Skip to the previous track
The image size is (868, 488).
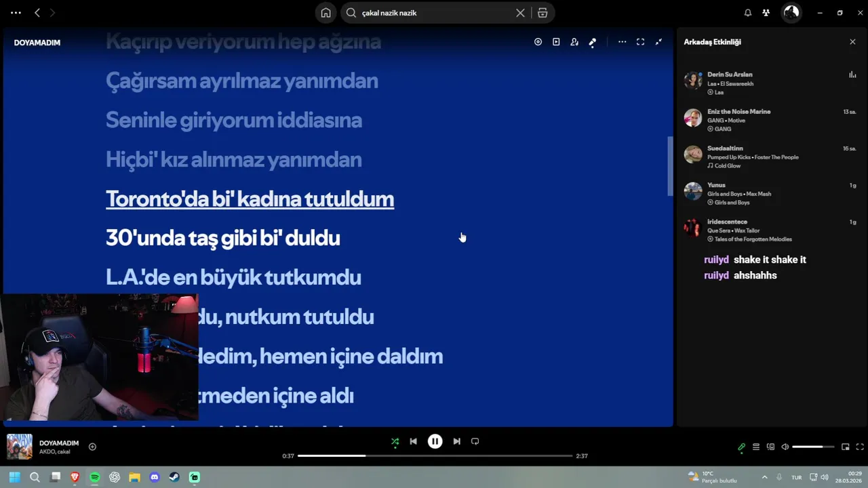pos(414,441)
